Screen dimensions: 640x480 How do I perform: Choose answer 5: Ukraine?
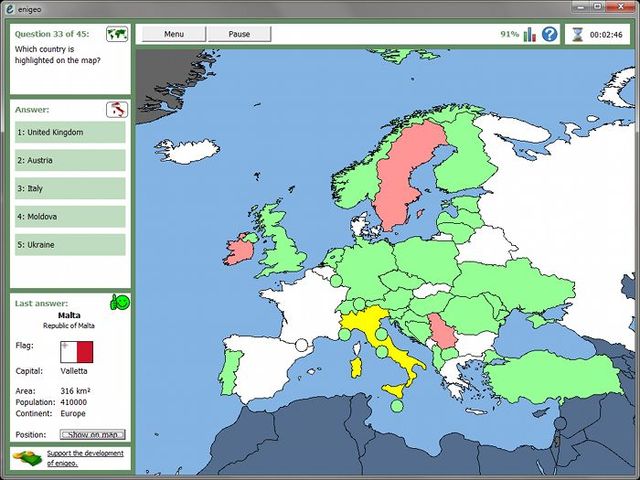tap(70, 245)
